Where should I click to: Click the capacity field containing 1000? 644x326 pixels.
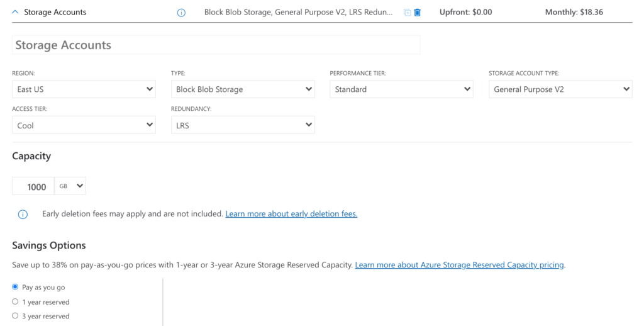click(x=33, y=186)
